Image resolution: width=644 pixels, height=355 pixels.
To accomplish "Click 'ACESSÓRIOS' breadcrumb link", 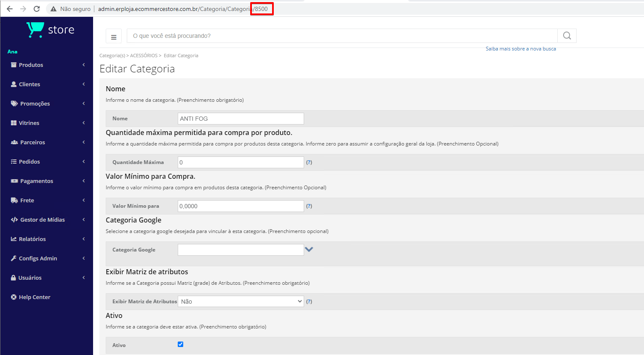I will click(x=144, y=56).
